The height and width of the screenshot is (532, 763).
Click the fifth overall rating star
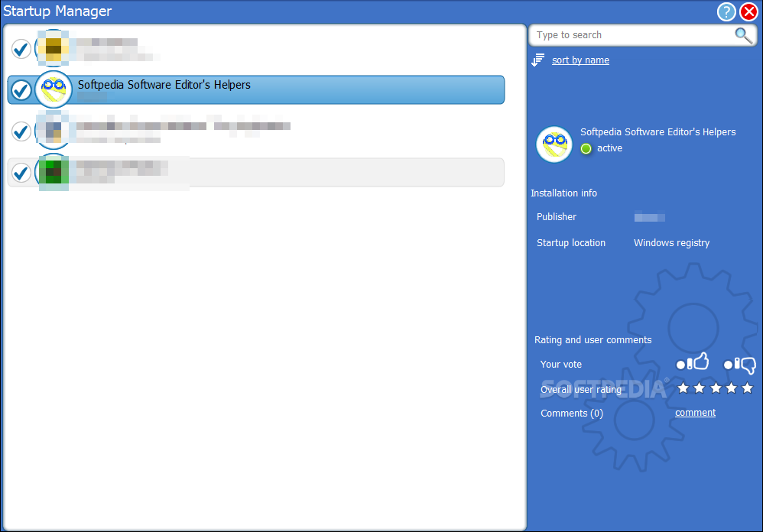point(748,388)
